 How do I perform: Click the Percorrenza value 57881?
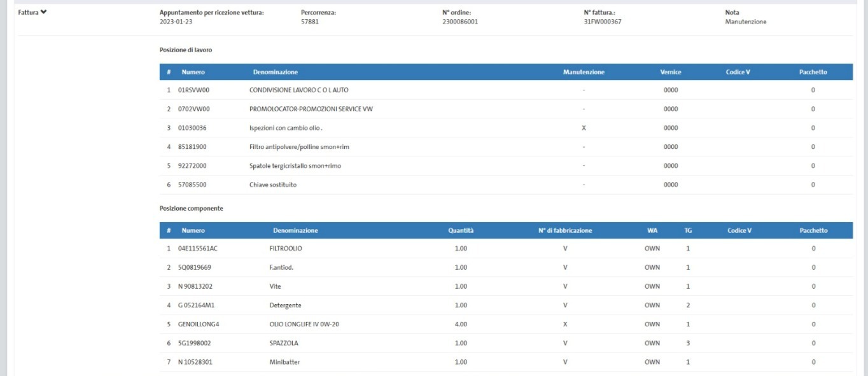click(x=309, y=22)
